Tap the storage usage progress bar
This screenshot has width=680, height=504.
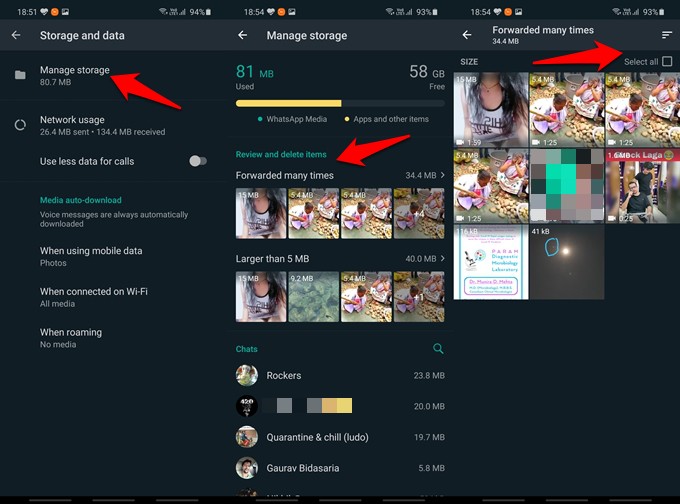340,103
